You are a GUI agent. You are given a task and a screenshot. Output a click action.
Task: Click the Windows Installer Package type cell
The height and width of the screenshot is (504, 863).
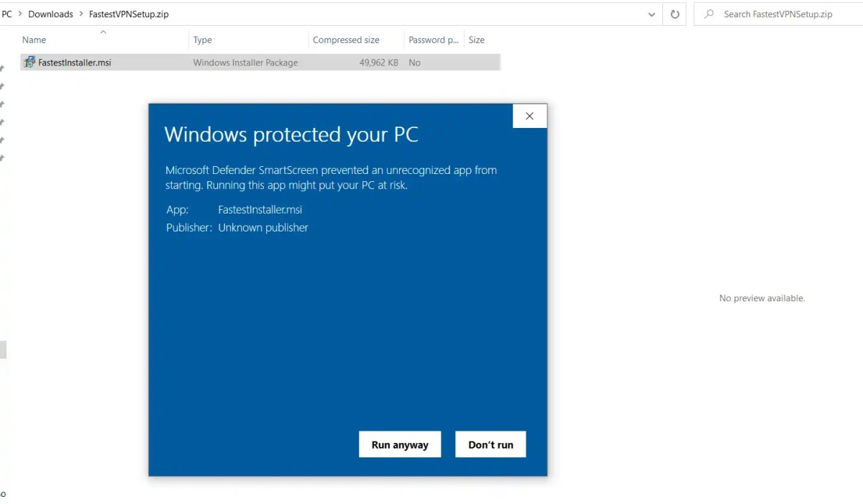(245, 63)
